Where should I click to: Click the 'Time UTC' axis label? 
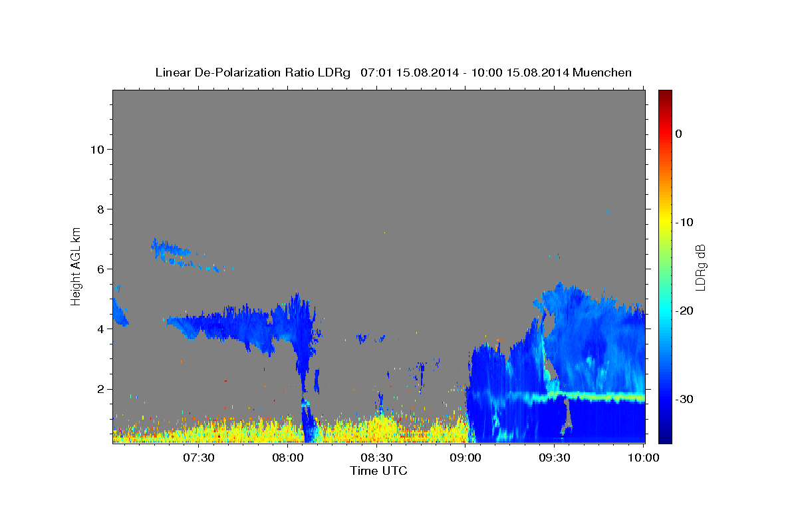tap(378, 471)
